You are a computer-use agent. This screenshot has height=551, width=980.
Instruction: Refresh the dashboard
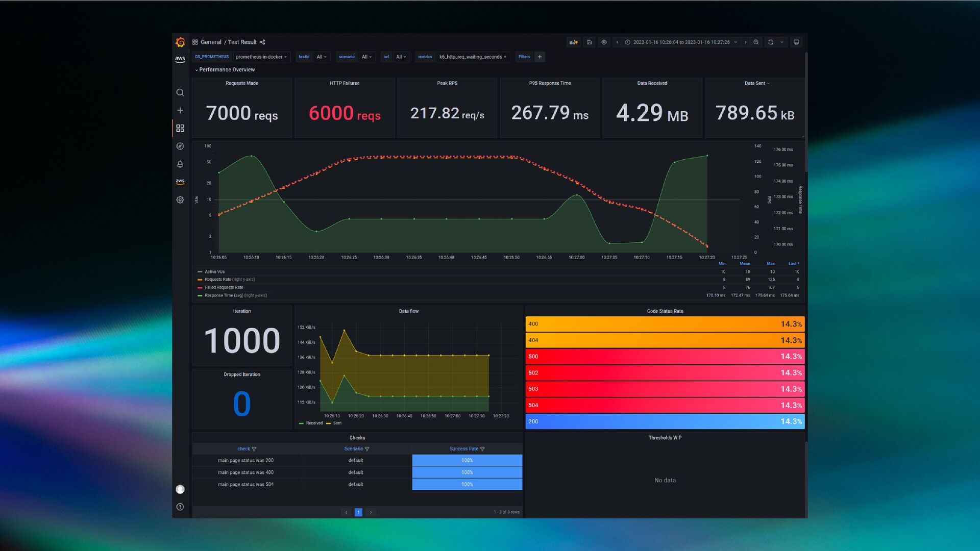[771, 42]
